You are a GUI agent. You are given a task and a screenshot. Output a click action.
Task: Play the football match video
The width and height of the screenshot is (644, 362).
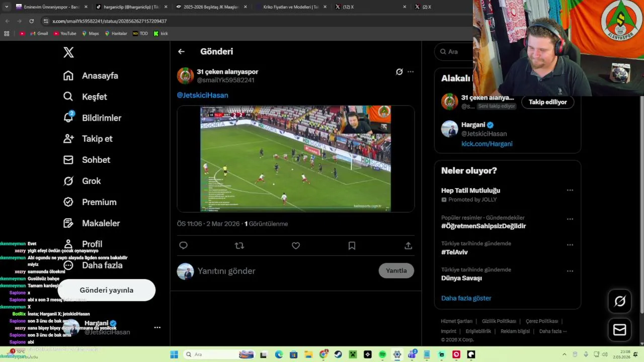(295, 158)
